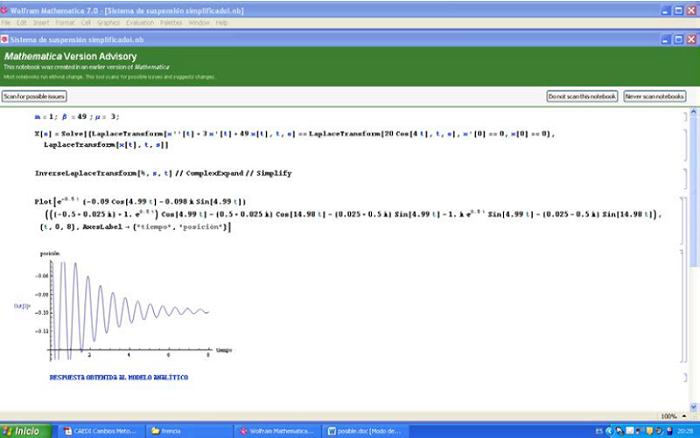Click the yellow security shield tray icon
Image resolution: width=700 pixels, height=438 pixels.
(650, 431)
